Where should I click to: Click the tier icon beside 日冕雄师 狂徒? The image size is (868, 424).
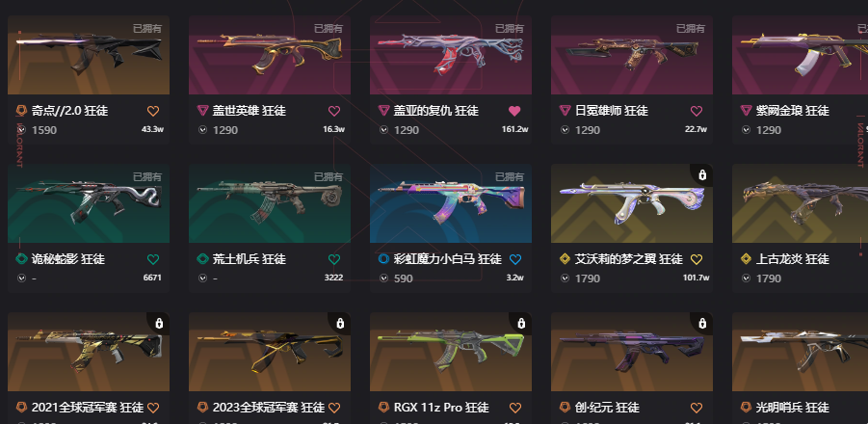click(x=565, y=111)
